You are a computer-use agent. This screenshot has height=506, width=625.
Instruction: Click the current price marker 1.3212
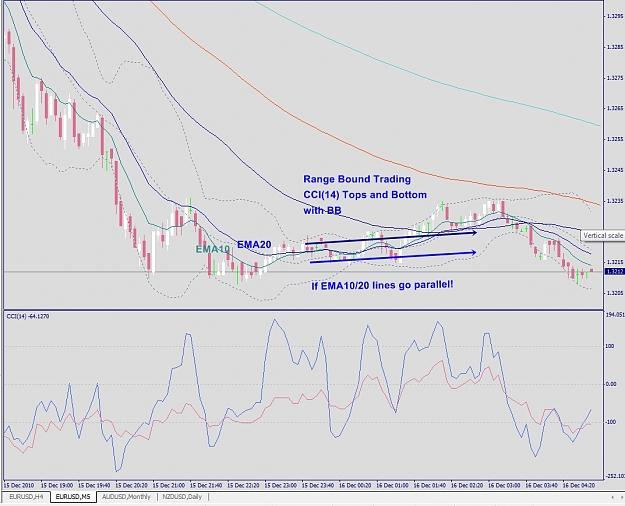[x=614, y=272]
